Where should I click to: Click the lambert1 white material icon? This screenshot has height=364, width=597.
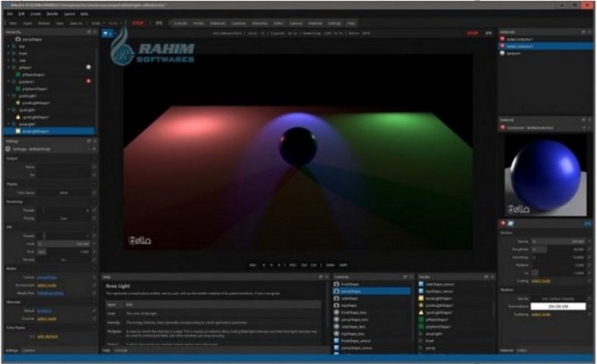point(502,53)
